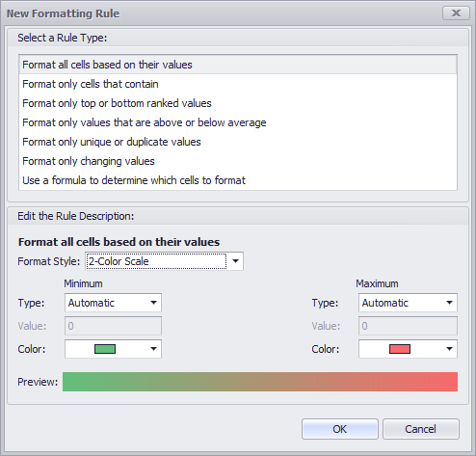Open the Maximum Type Automatic dropdown

408,303
